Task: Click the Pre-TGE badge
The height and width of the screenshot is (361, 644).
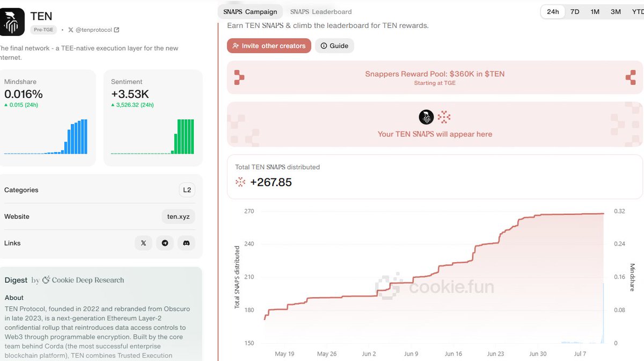Action: pyautogui.click(x=43, y=30)
